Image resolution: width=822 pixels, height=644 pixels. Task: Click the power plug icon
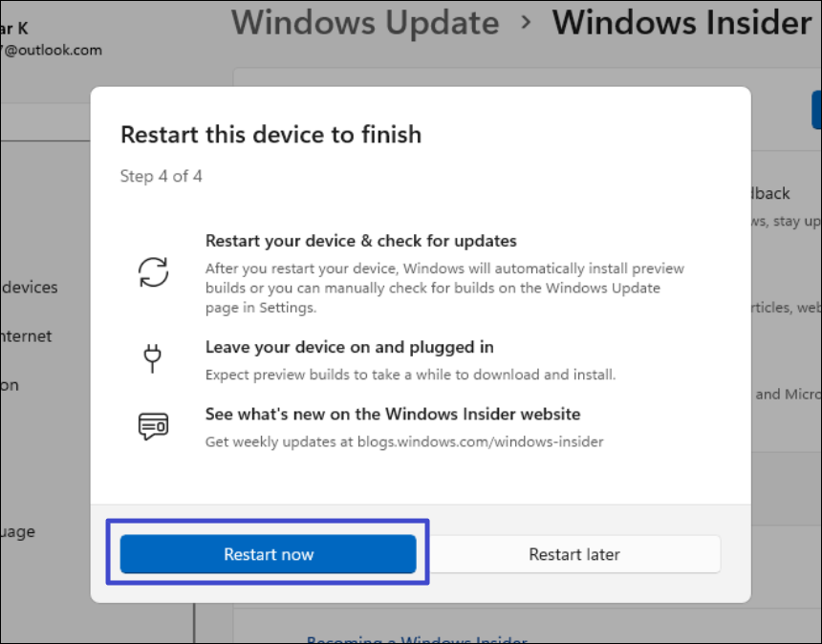tap(153, 358)
